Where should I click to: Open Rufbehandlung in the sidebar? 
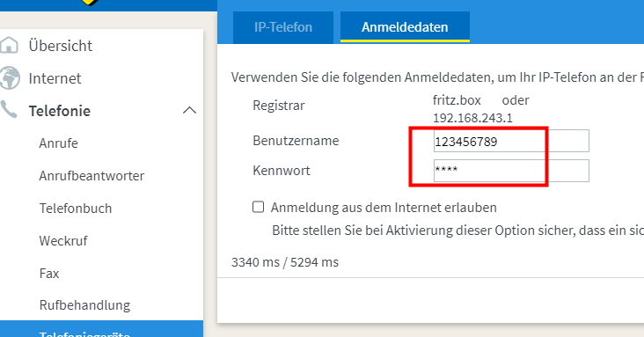point(84,305)
